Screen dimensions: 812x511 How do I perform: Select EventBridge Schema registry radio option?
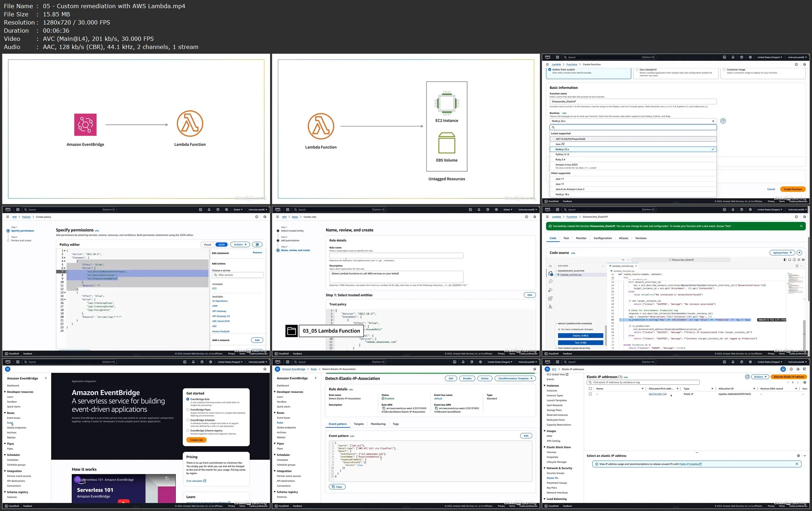coord(188,430)
